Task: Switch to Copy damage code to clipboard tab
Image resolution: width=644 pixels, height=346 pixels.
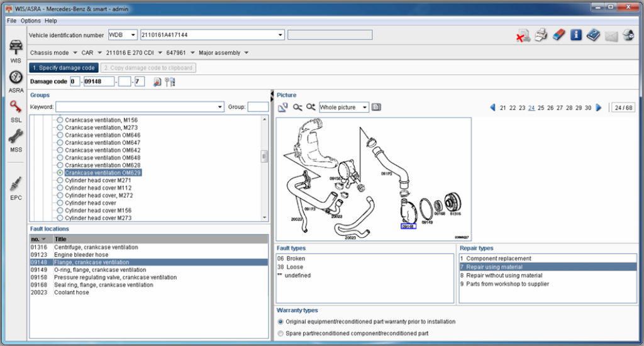Action: [x=148, y=68]
